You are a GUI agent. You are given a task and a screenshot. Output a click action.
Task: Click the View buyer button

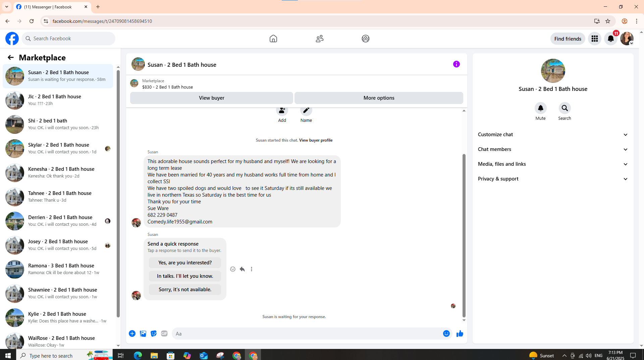tap(212, 98)
